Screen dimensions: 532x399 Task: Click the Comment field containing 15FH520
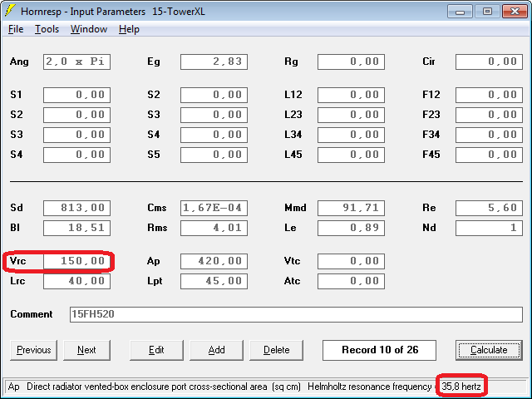(x=296, y=314)
